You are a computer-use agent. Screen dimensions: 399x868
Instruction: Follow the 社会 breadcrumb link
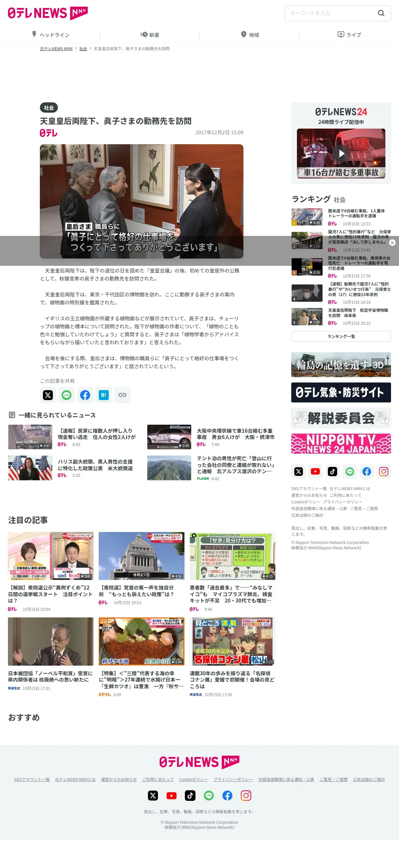pos(83,49)
